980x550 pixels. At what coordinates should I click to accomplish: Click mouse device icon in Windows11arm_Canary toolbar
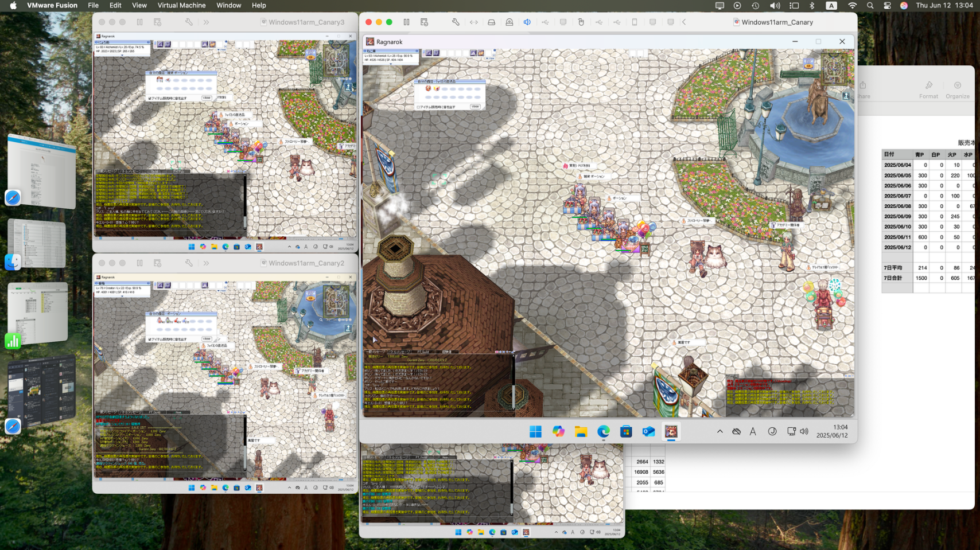pyautogui.click(x=581, y=22)
